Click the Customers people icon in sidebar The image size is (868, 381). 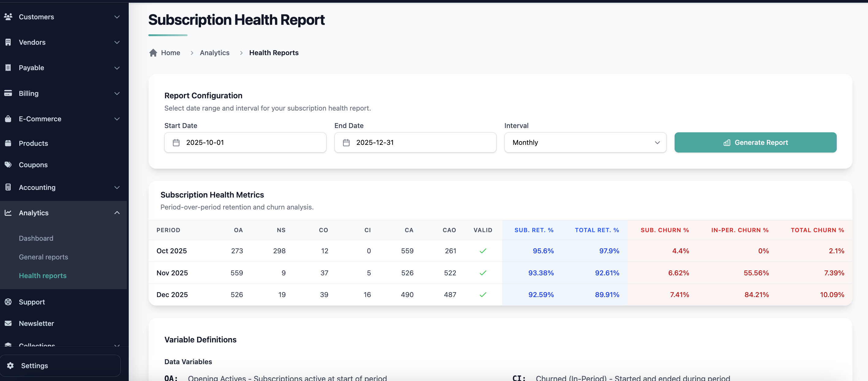click(x=8, y=17)
